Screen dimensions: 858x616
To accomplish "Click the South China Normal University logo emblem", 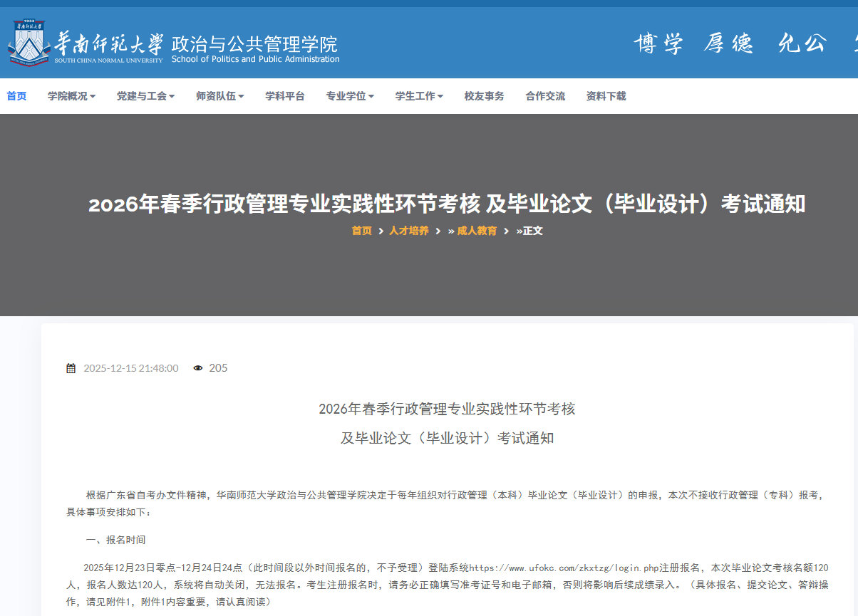I will point(29,43).
